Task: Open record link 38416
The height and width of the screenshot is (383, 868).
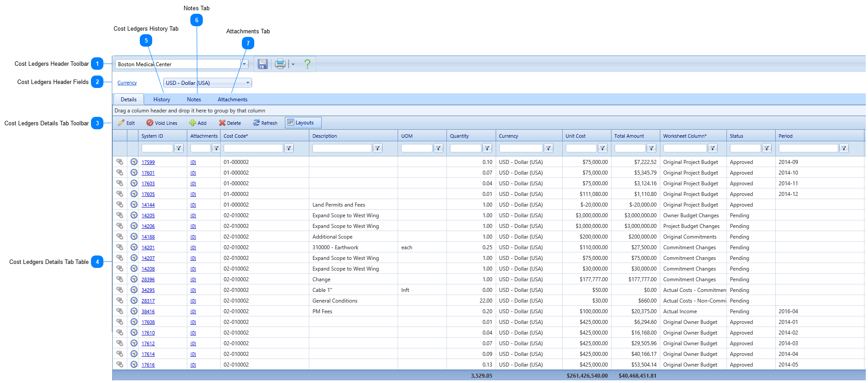Action: (x=148, y=311)
